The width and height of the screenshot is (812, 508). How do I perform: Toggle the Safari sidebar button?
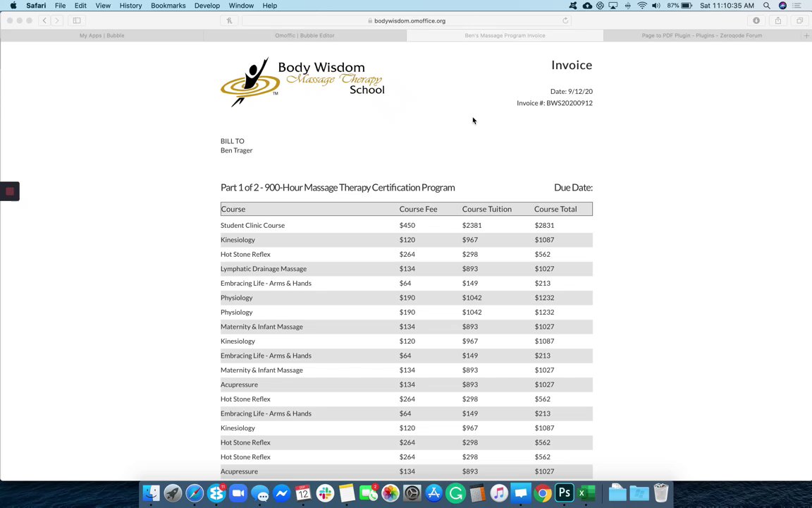point(77,20)
